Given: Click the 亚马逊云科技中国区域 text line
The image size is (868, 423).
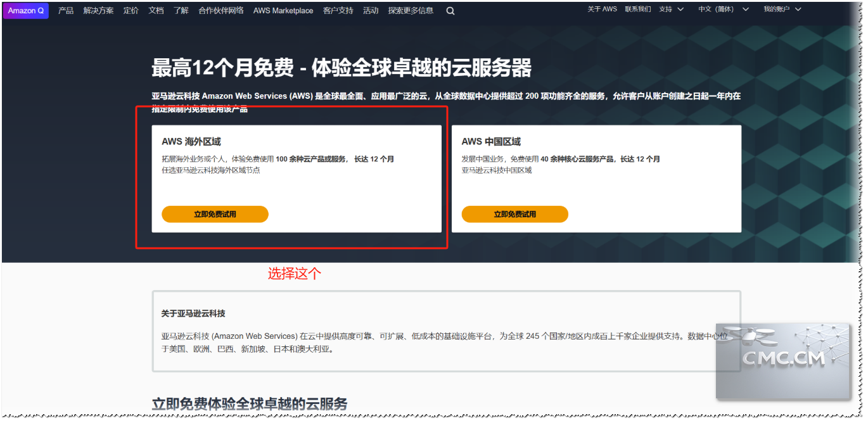Looking at the screenshot, I should coord(497,170).
